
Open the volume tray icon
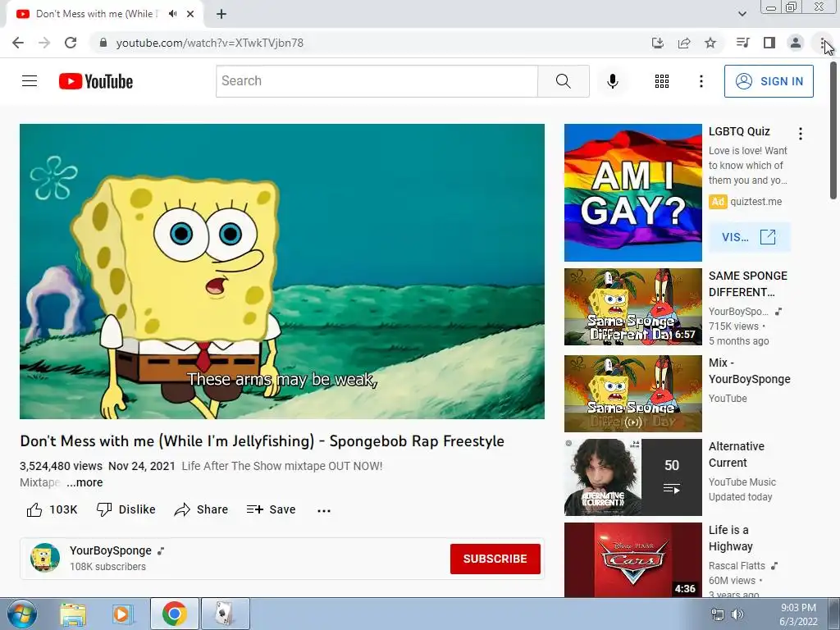[x=737, y=614]
